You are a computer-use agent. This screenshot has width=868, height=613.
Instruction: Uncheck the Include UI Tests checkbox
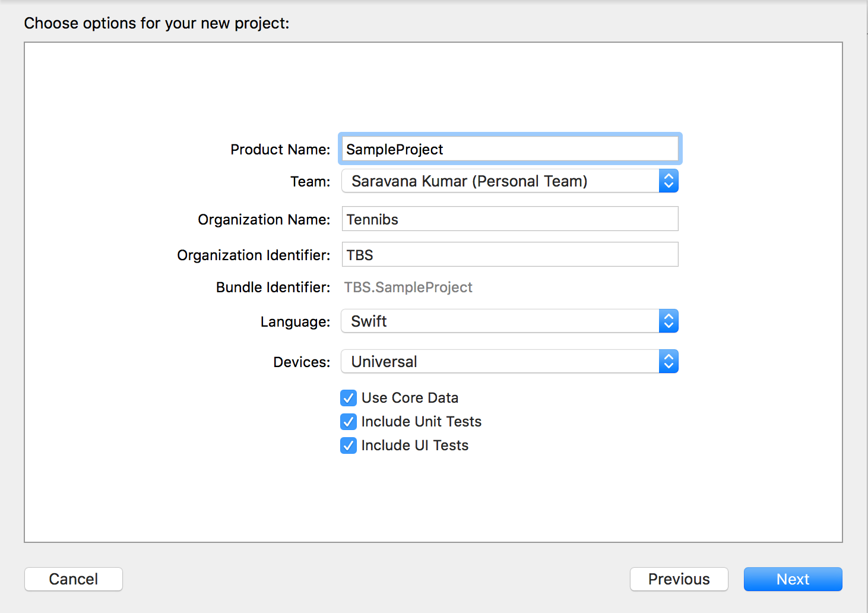coord(349,445)
